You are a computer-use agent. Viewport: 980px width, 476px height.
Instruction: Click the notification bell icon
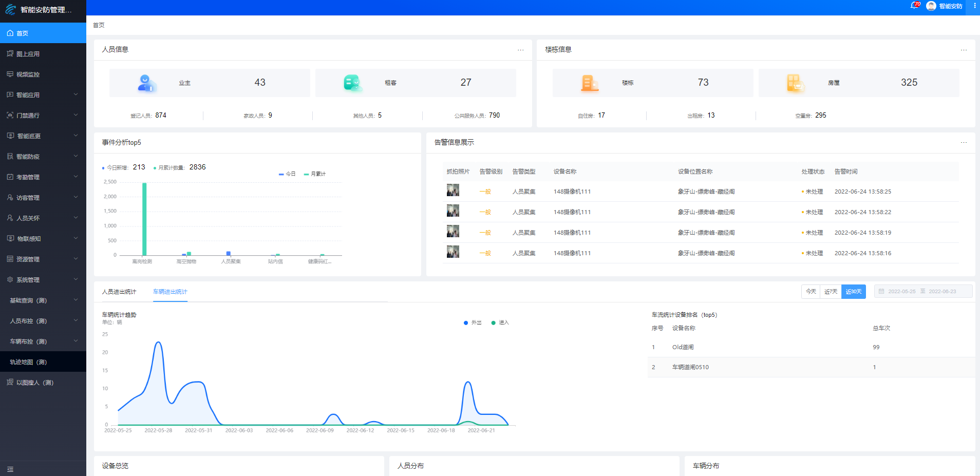914,6
